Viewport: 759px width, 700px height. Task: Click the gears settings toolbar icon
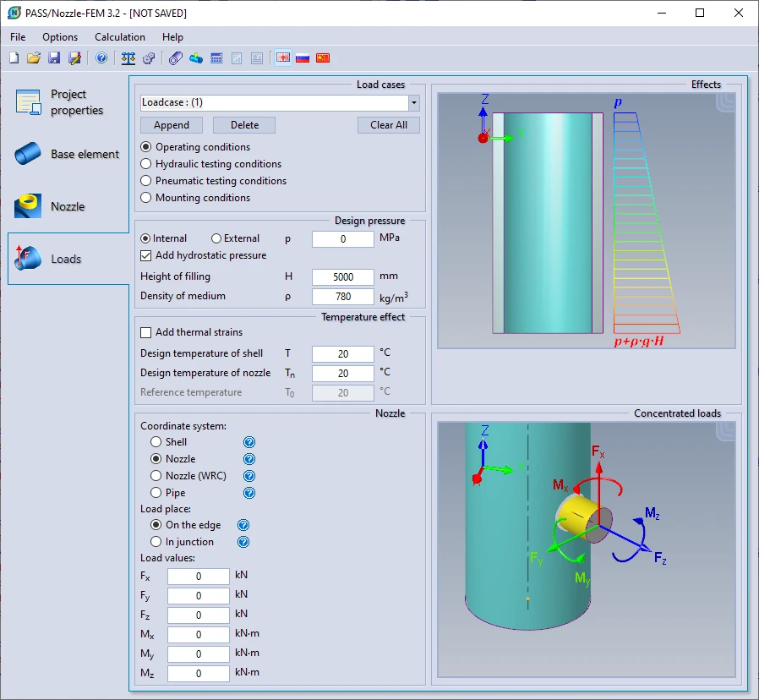[149, 58]
